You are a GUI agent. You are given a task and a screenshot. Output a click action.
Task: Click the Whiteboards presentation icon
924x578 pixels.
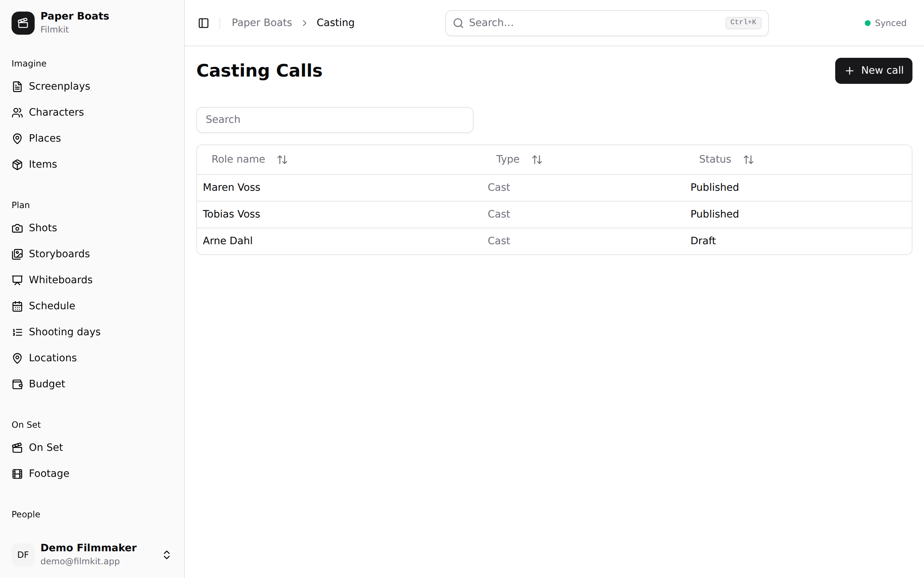(17, 280)
